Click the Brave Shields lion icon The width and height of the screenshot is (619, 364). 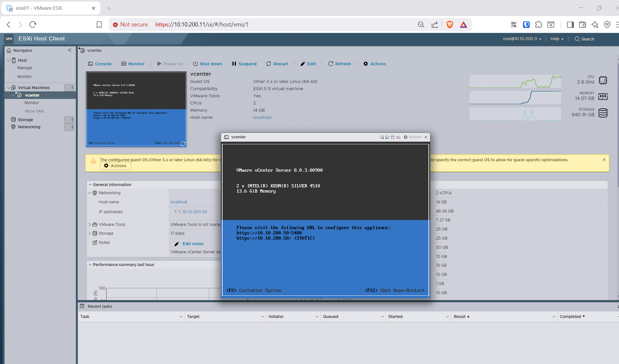(450, 24)
